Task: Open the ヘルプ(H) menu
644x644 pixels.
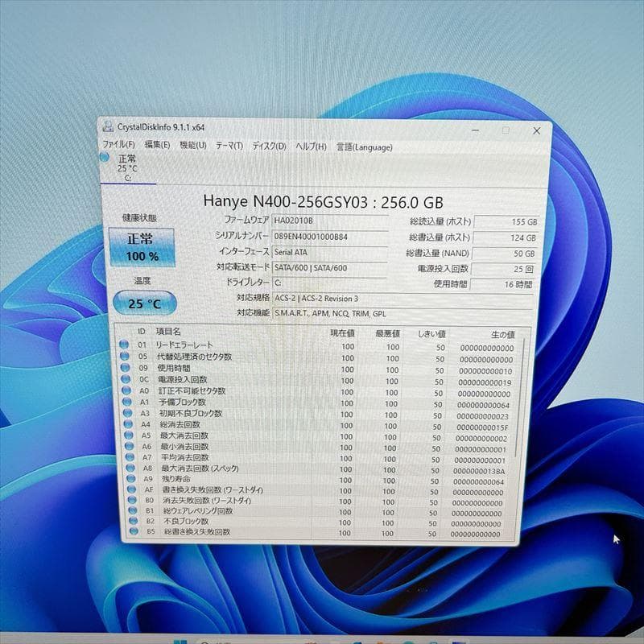Action: (x=310, y=147)
